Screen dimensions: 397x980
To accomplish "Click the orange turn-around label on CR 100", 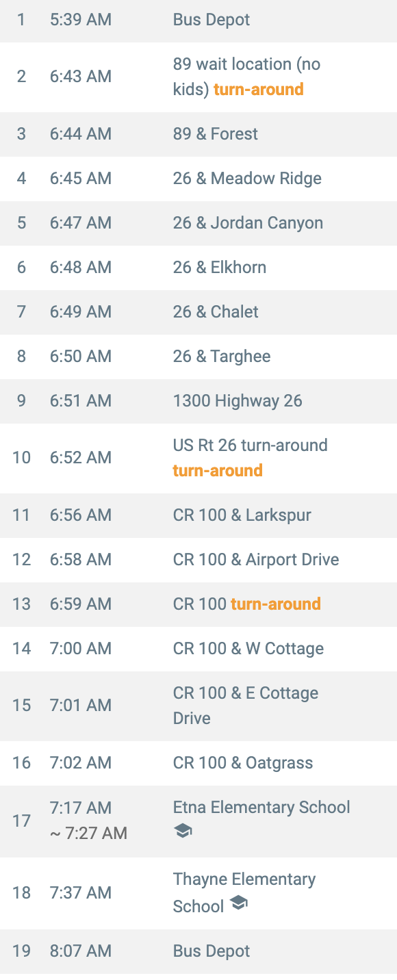I will (x=276, y=604).
